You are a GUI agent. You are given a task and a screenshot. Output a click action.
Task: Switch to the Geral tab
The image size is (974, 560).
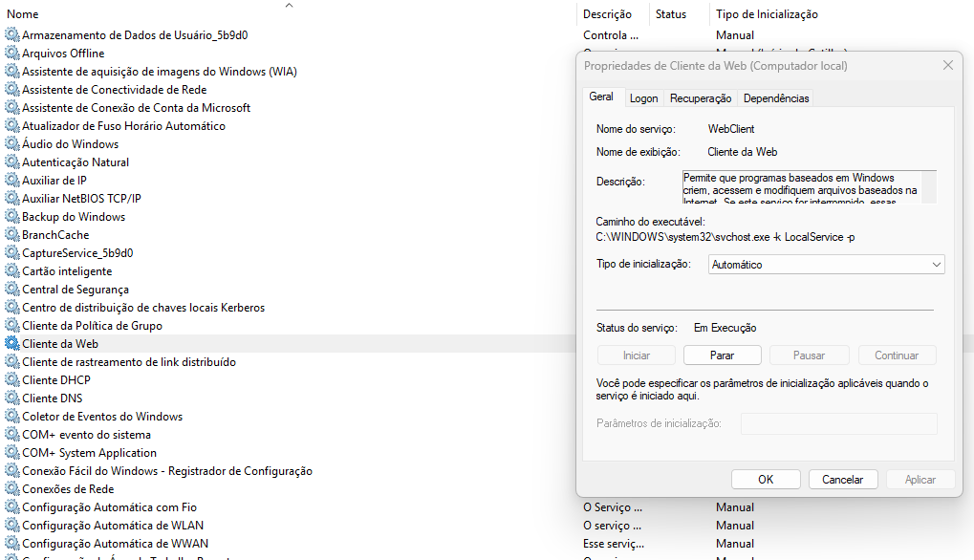(600, 97)
